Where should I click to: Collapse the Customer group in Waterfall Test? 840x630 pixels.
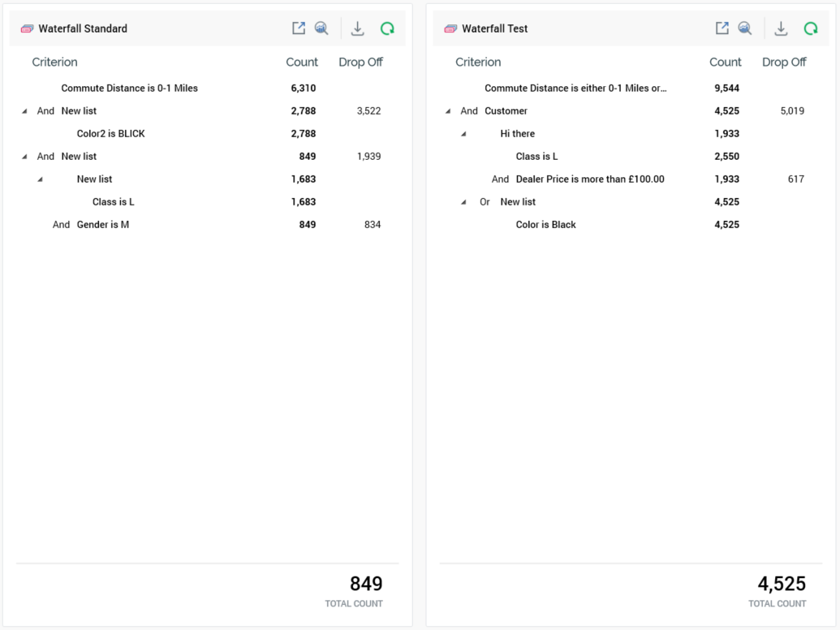click(x=448, y=111)
